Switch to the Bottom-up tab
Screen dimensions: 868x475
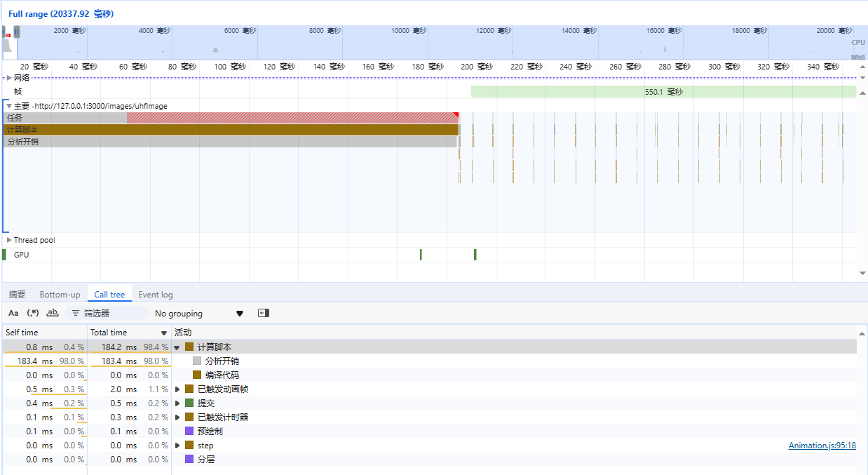[60, 295]
